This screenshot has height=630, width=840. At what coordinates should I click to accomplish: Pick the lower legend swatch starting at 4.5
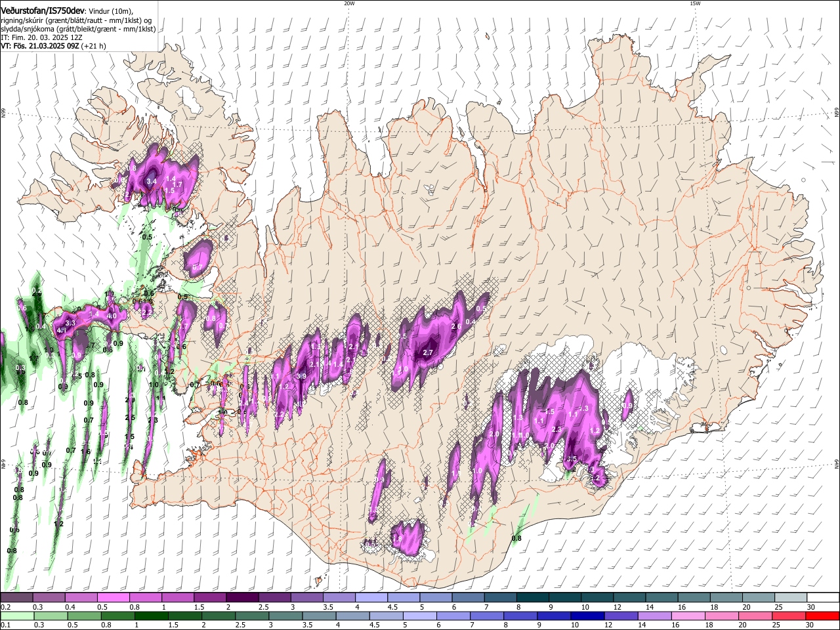(x=386, y=616)
